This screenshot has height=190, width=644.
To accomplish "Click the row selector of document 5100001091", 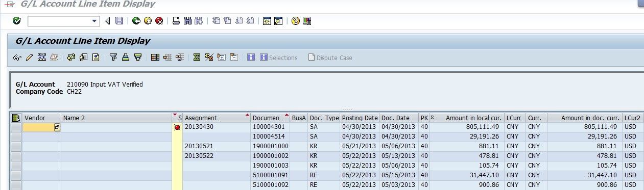I will (x=16, y=175).
